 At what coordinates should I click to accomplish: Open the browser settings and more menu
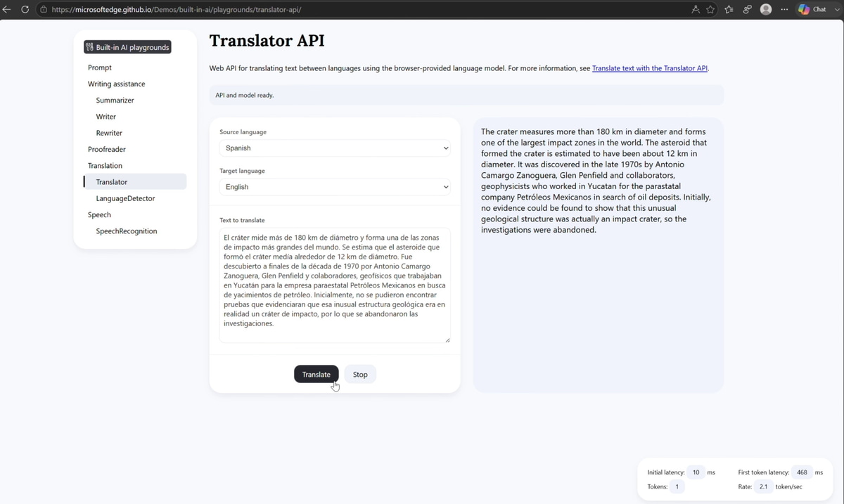click(x=784, y=10)
